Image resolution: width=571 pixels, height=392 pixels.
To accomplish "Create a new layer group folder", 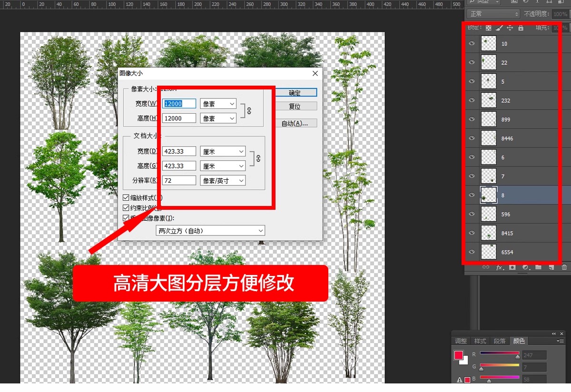I will coord(539,267).
